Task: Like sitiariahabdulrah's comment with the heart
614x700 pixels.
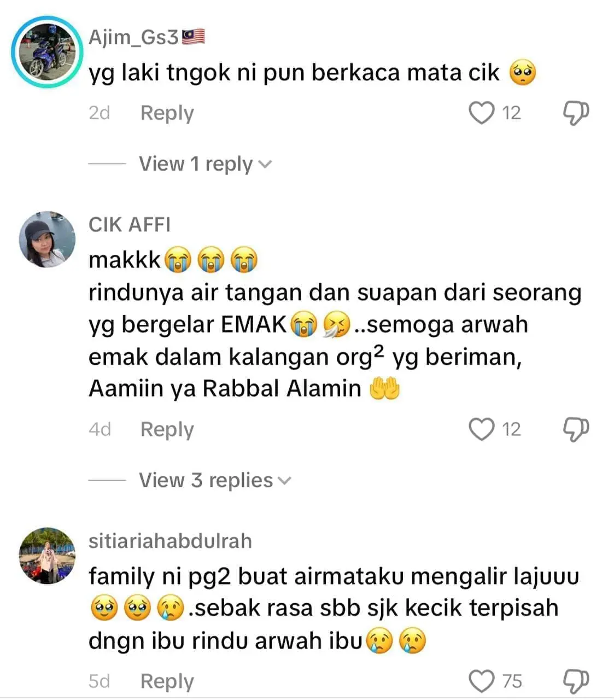Action: pos(482,681)
